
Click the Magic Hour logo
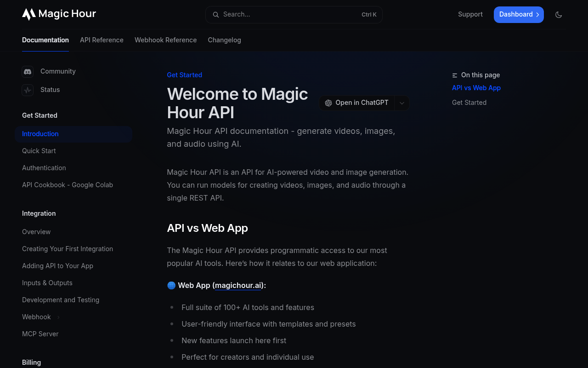point(59,14)
